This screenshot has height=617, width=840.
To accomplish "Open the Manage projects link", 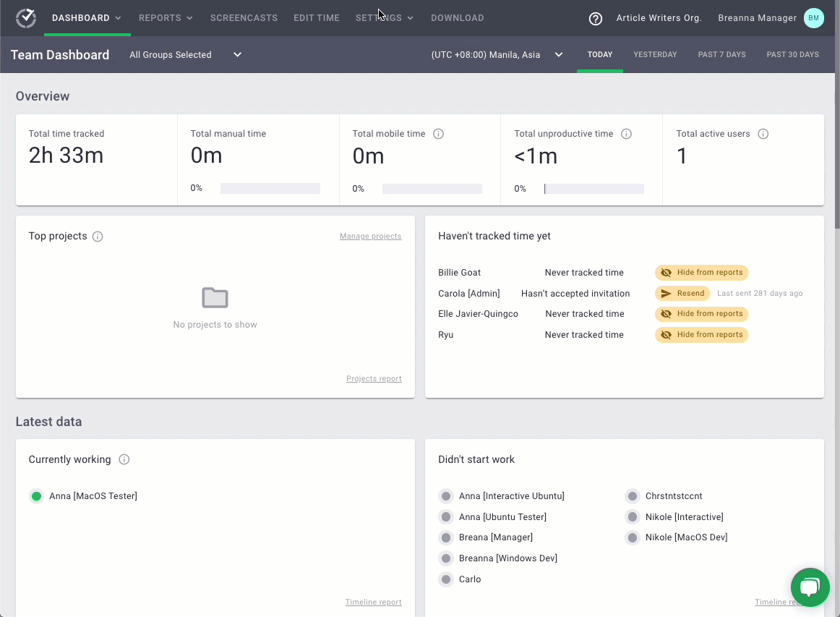I will point(370,237).
